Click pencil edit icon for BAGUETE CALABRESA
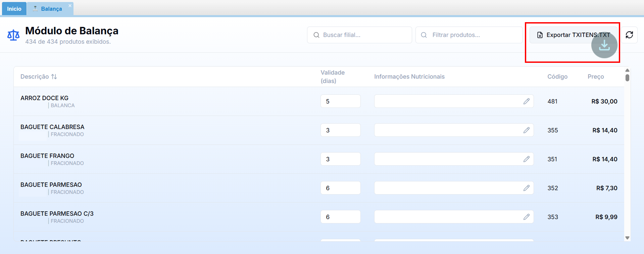This screenshot has height=254, width=644. pos(526,130)
